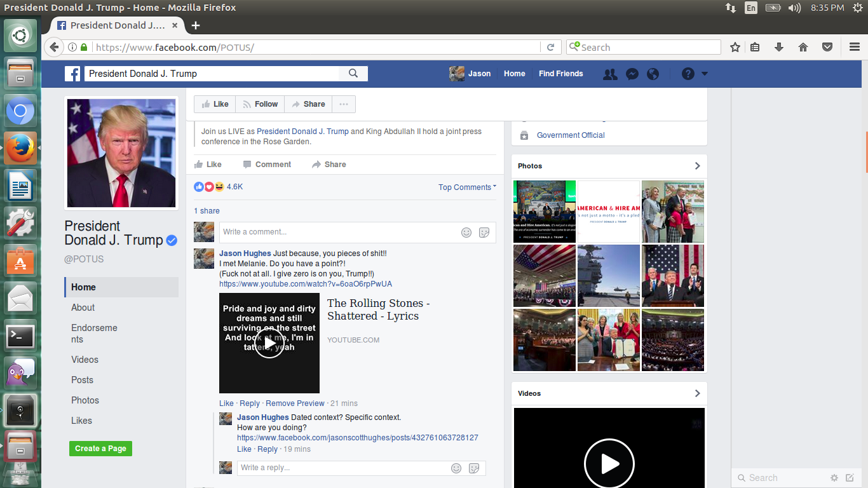This screenshot has width=868, height=488.
Task: Post a sticker in the Write a comment box
Action: [484, 233]
